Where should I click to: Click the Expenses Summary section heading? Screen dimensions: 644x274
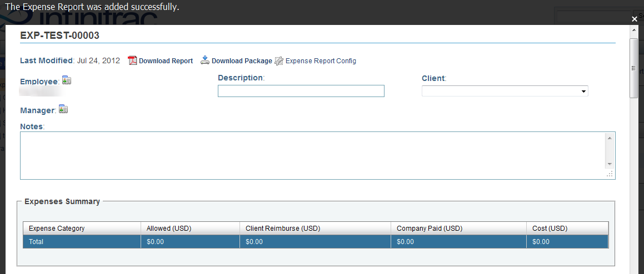click(62, 201)
